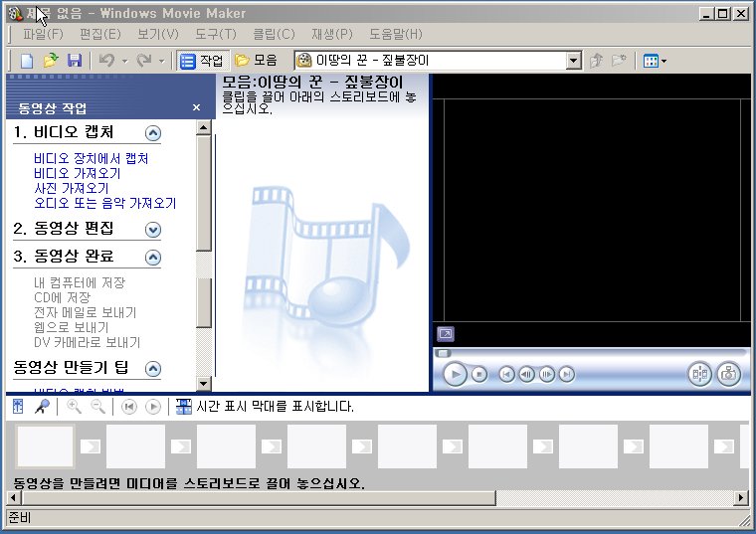Click 웹으로 보내기 link
The height and width of the screenshot is (534, 756).
(x=71, y=328)
